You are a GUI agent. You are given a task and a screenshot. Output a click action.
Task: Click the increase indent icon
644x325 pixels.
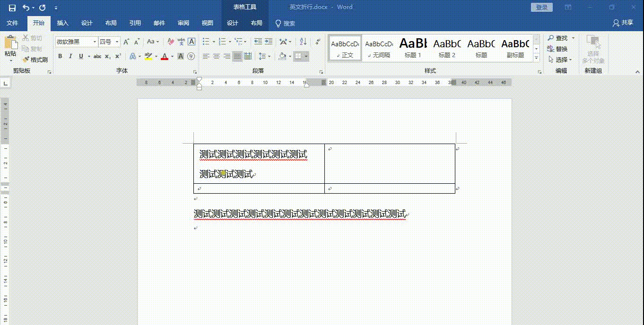click(268, 42)
